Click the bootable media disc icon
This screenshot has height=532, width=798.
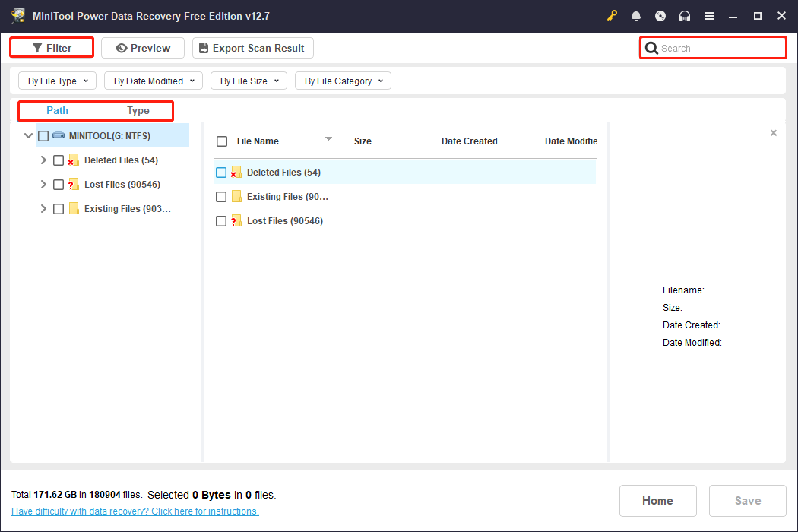[x=660, y=15]
